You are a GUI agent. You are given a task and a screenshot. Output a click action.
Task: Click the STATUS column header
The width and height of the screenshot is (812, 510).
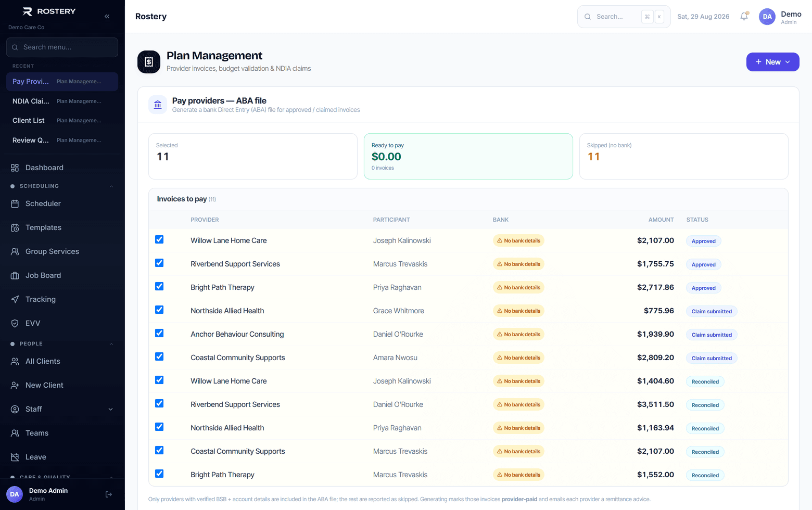point(697,220)
